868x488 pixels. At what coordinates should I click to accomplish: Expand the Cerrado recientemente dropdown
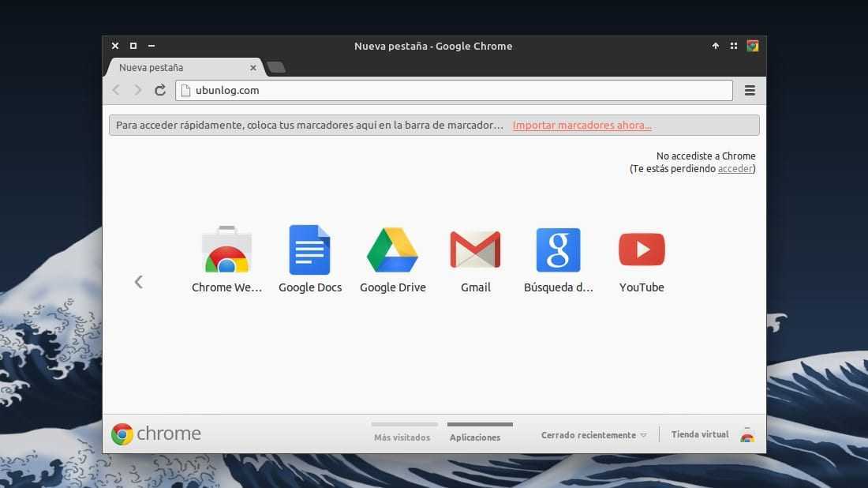pyautogui.click(x=594, y=435)
